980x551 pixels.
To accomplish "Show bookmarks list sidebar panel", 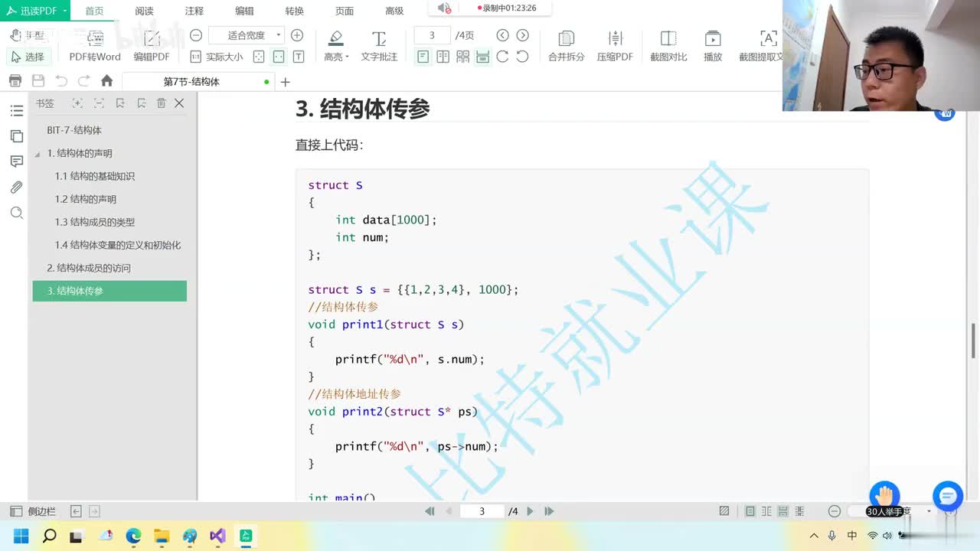I will coord(16,111).
